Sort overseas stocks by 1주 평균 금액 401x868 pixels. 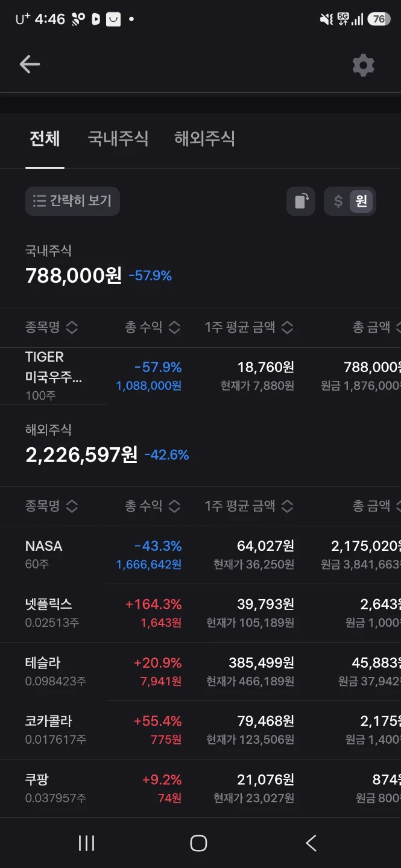click(x=249, y=506)
